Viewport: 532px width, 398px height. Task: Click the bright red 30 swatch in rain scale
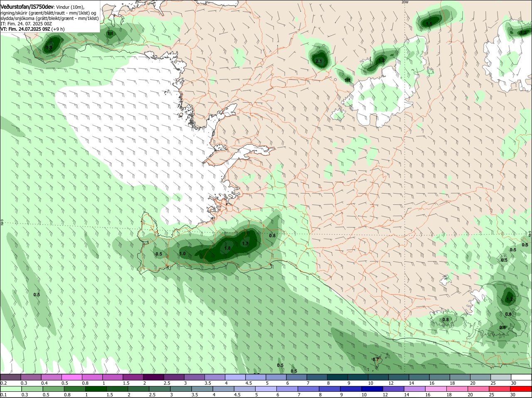click(521, 389)
